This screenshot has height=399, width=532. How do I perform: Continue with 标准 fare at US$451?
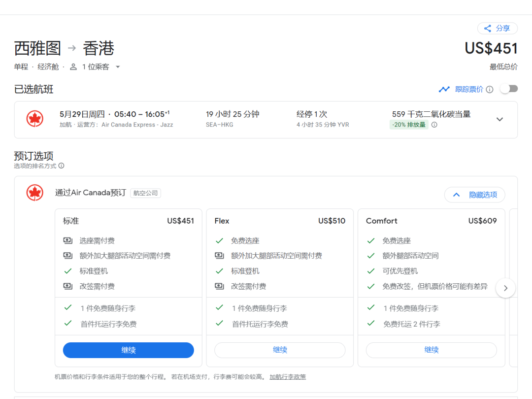tap(128, 350)
